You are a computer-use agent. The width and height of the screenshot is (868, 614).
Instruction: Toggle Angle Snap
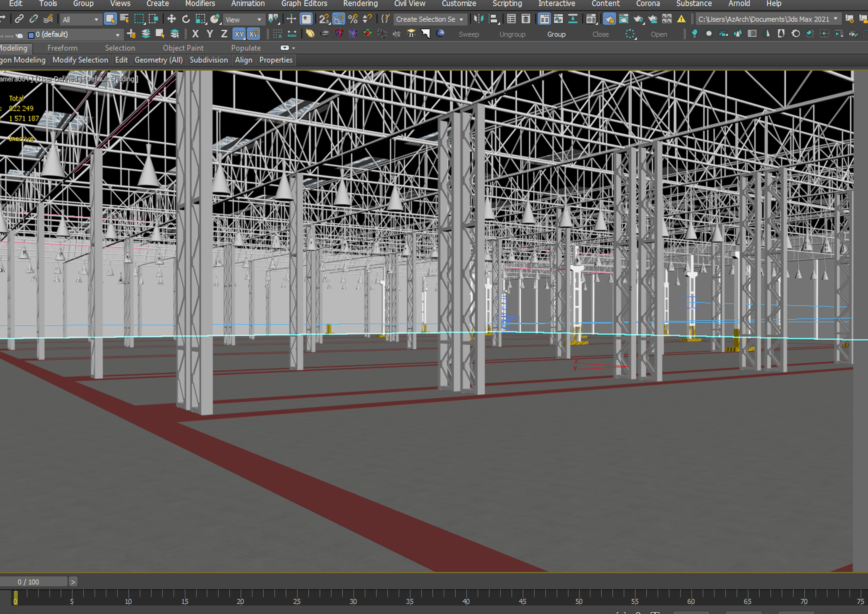[x=339, y=19]
